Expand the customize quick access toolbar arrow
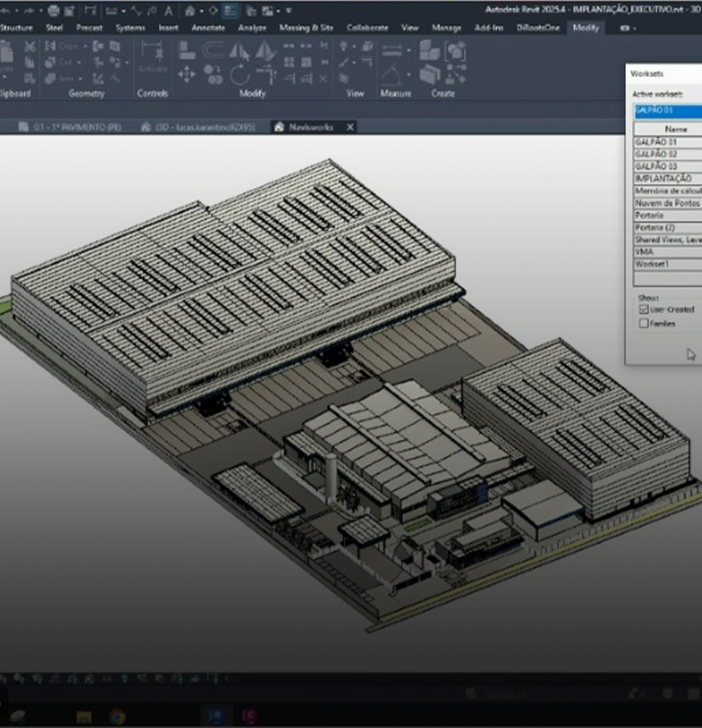This screenshot has height=728, width=702. 288,11
